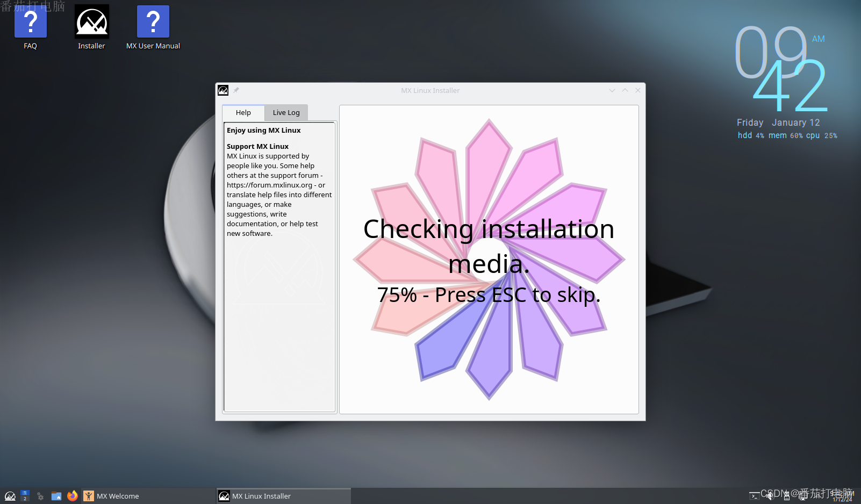Click the taskbar clock showing 1/12/24
861x504 pixels.
pyautogui.click(x=843, y=496)
